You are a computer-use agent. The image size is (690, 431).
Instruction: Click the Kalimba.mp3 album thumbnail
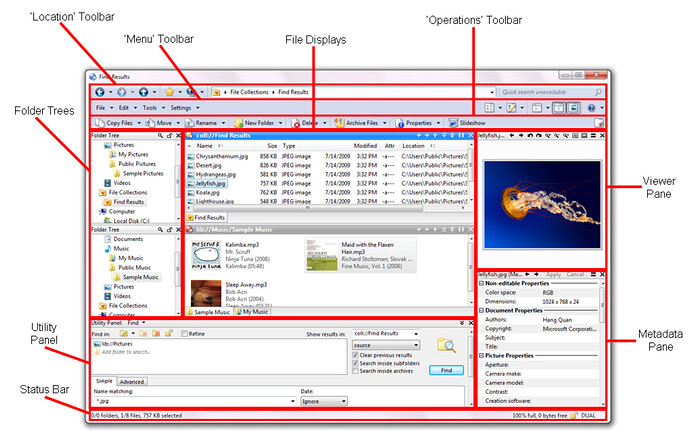[x=206, y=255]
